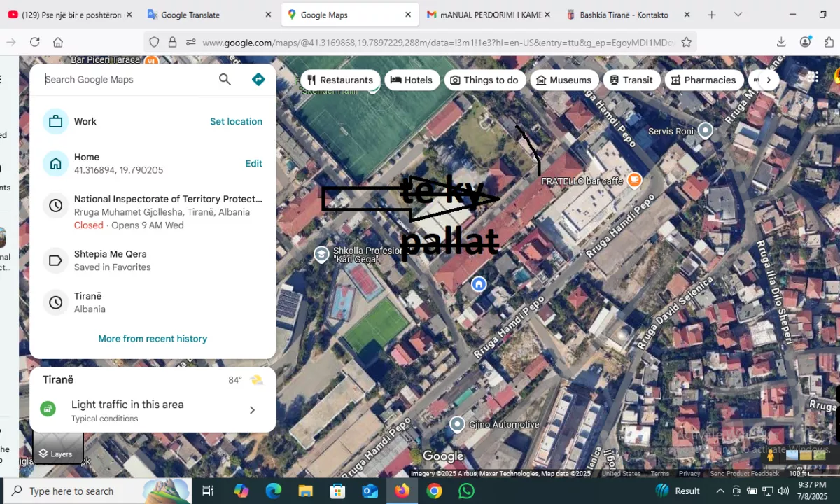Show the next category chips with the arrow

click(x=769, y=80)
